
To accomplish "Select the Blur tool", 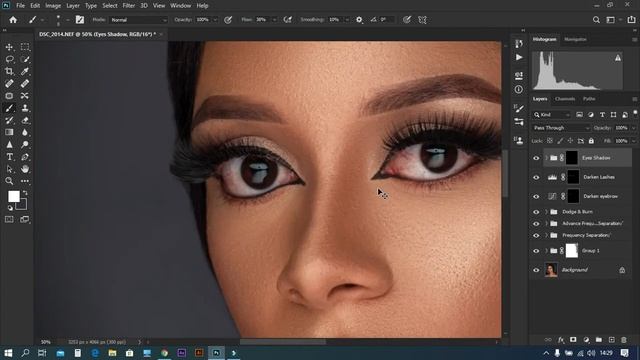I will click(x=25, y=132).
